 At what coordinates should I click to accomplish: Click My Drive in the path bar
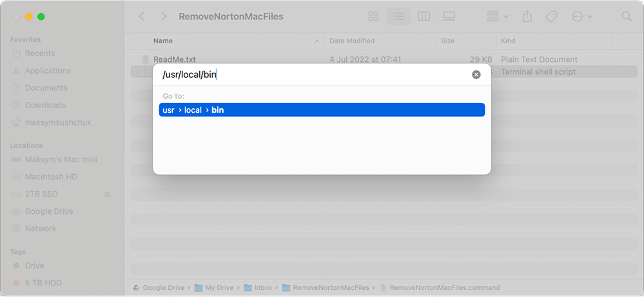pyautogui.click(x=214, y=287)
